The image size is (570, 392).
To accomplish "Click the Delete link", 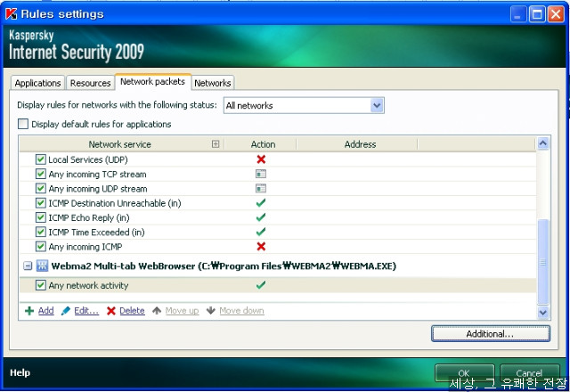I will click(132, 311).
